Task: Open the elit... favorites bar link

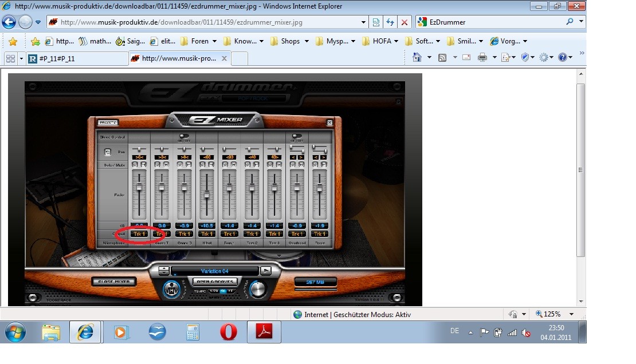Action: tap(163, 41)
